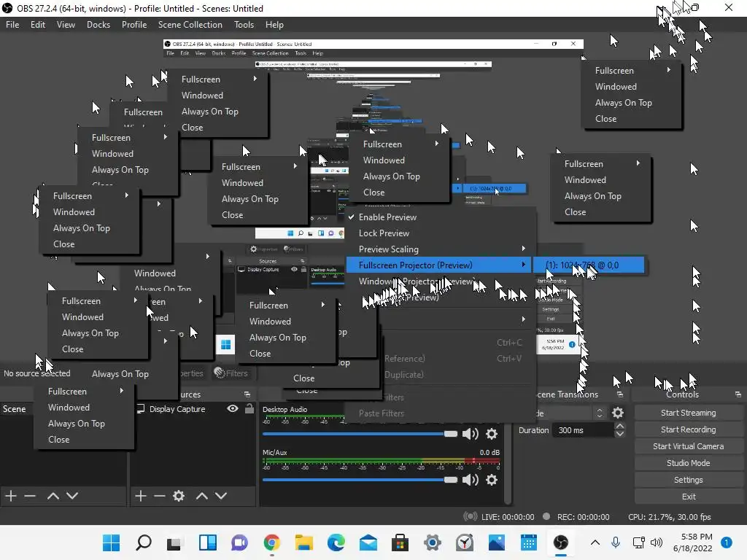Open the volume icon in the system tray
The height and width of the screenshot is (560, 747).
[657, 542]
